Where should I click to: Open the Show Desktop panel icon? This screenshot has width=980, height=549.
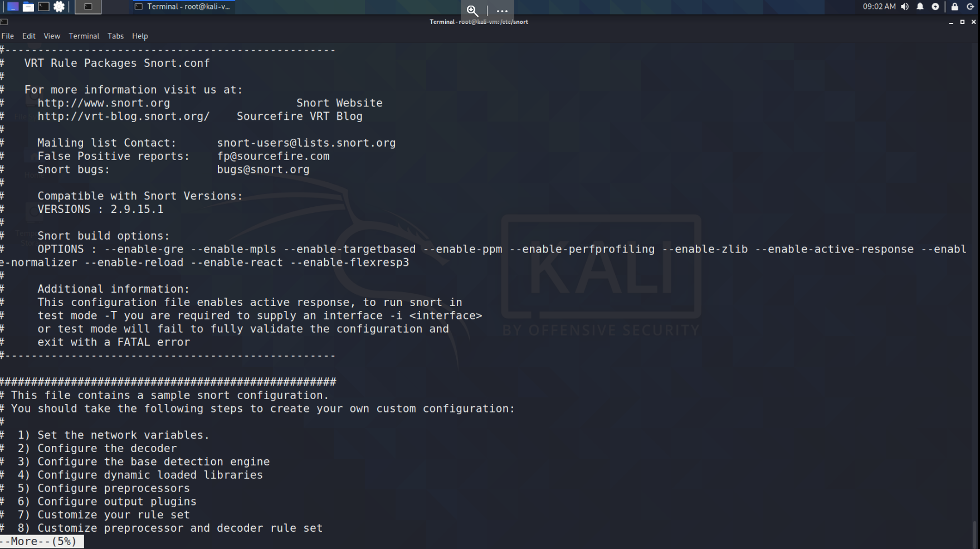pyautogui.click(x=13, y=7)
